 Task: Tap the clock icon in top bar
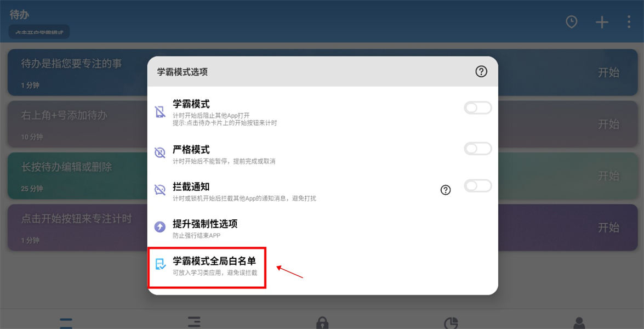[x=571, y=22]
